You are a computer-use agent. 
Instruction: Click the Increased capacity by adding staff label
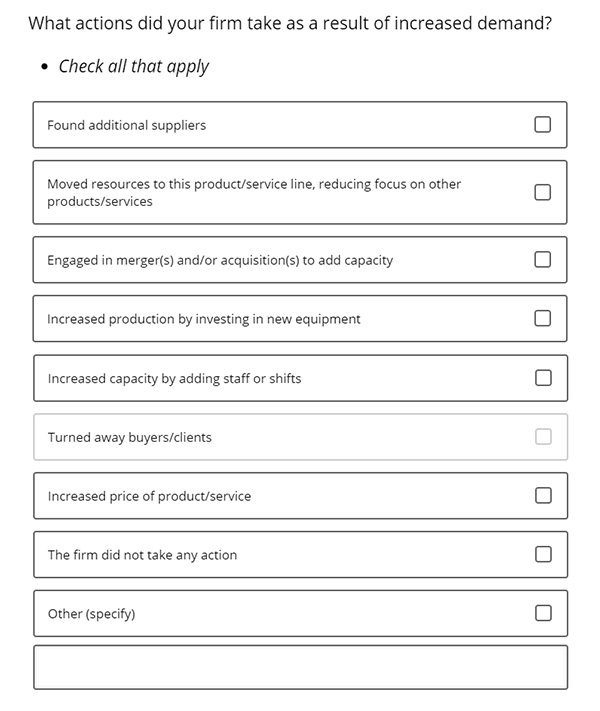[x=175, y=379]
